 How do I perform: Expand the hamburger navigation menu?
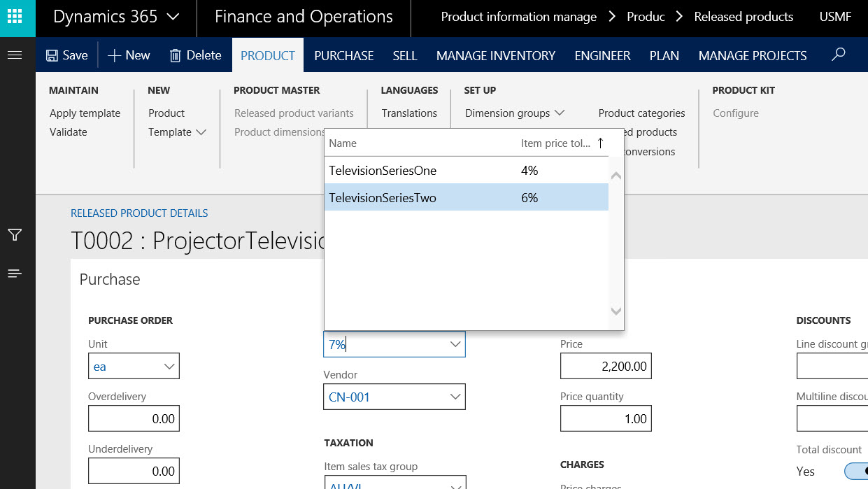click(15, 55)
